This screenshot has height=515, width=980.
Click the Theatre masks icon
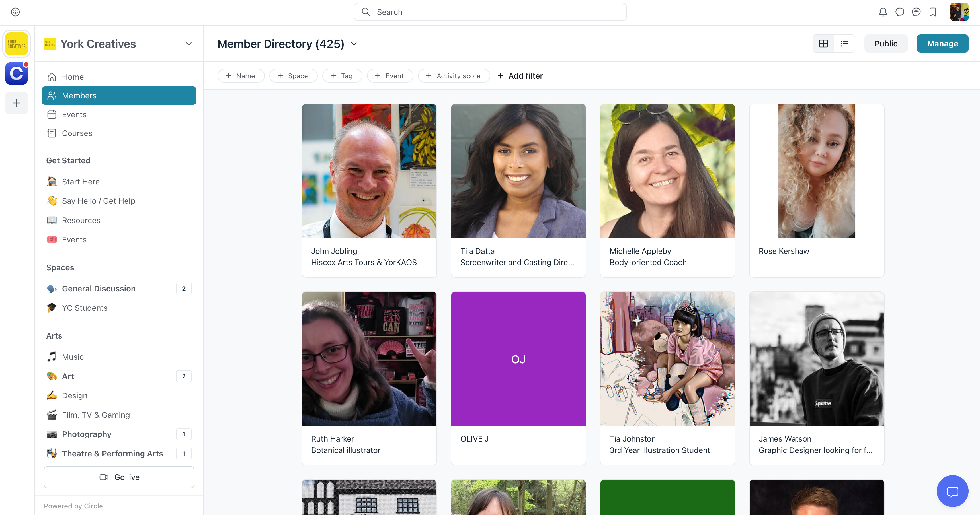pyautogui.click(x=52, y=454)
